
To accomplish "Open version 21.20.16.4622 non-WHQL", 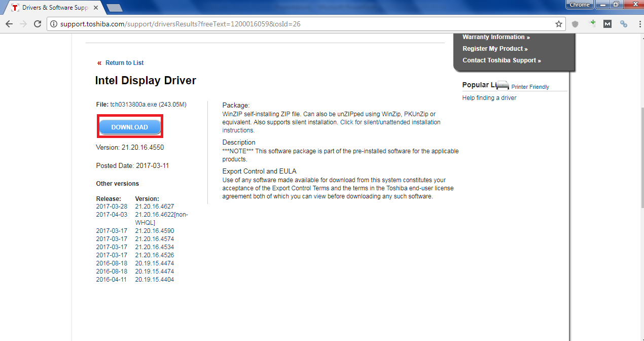I will tap(161, 219).
